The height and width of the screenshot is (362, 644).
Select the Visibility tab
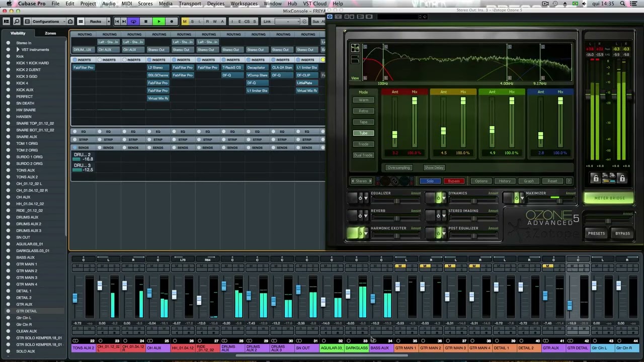point(18,33)
